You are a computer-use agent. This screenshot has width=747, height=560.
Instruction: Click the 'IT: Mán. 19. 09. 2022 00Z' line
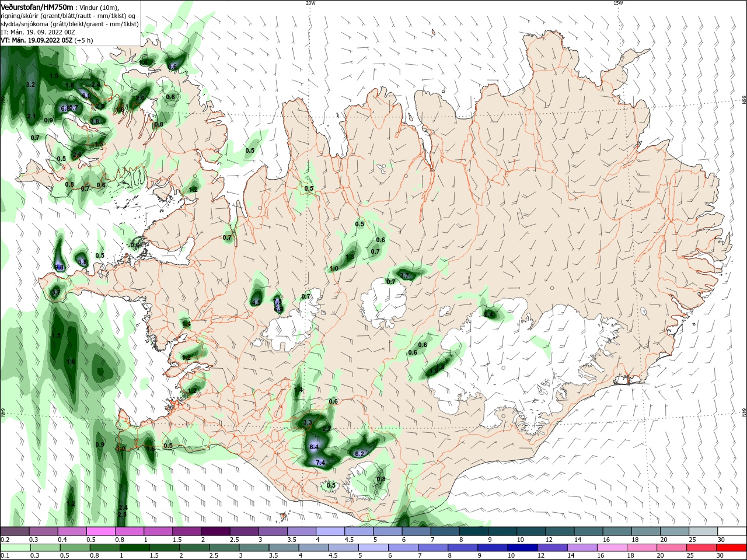click(37, 32)
